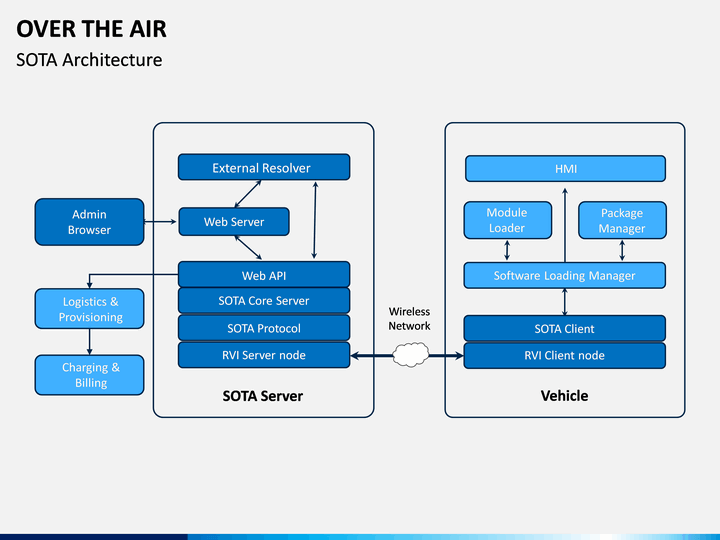Click the 'Wireless Network' label
The height and width of the screenshot is (540, 720).
tap(409, 319)
